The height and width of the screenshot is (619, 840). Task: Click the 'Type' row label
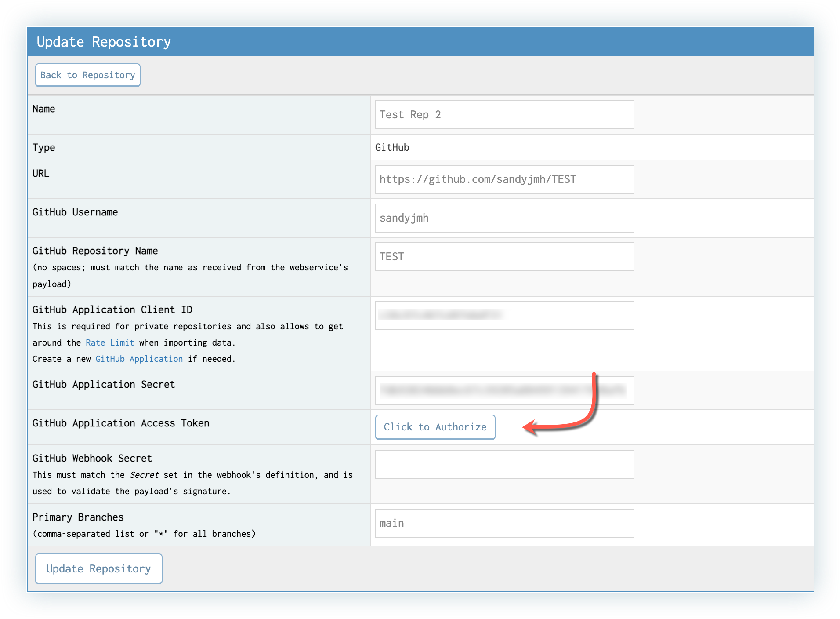click(x=44, y=147)
